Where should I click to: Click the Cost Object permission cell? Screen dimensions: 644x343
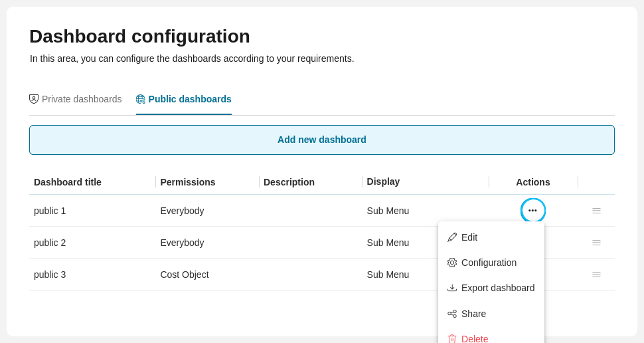185,275
